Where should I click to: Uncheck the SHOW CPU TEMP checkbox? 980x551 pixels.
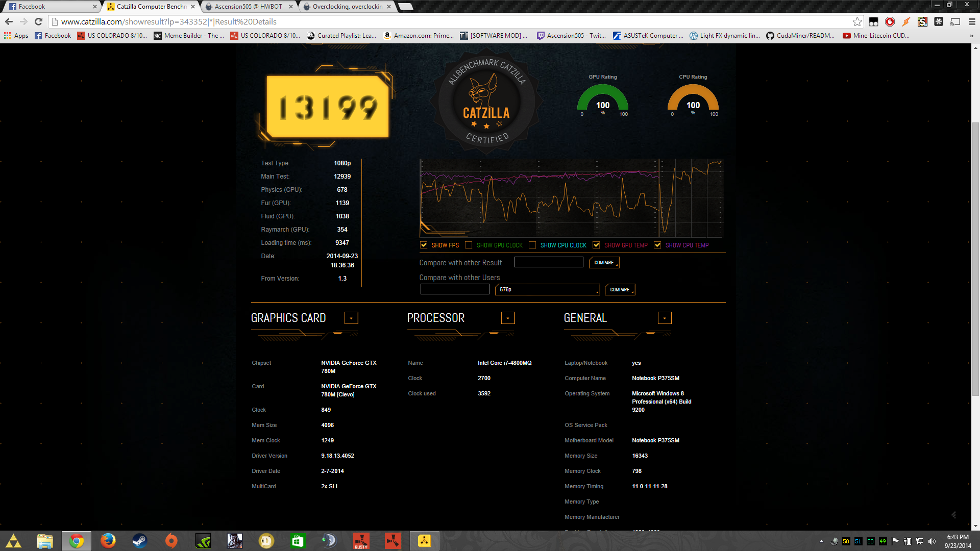click(657, 245)
